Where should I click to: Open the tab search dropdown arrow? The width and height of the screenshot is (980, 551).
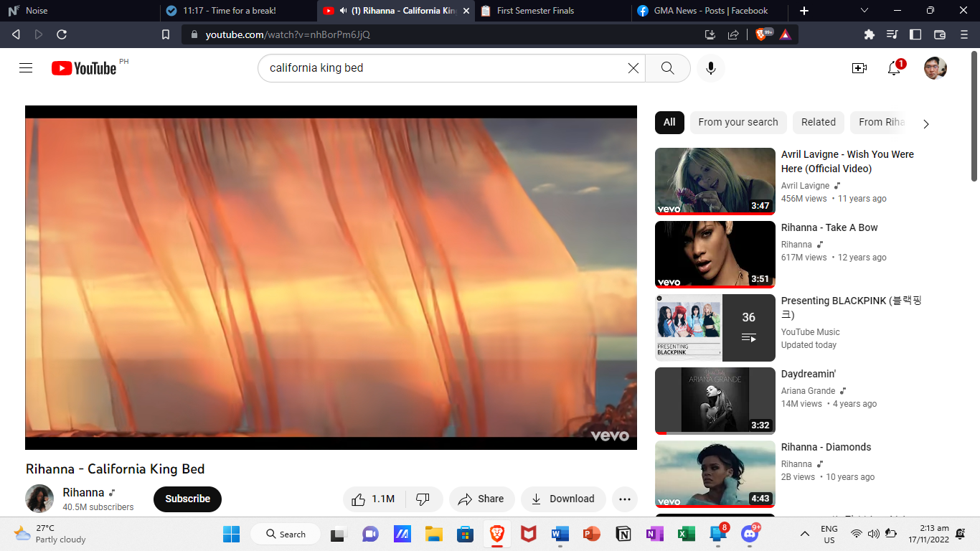[864, 11]
